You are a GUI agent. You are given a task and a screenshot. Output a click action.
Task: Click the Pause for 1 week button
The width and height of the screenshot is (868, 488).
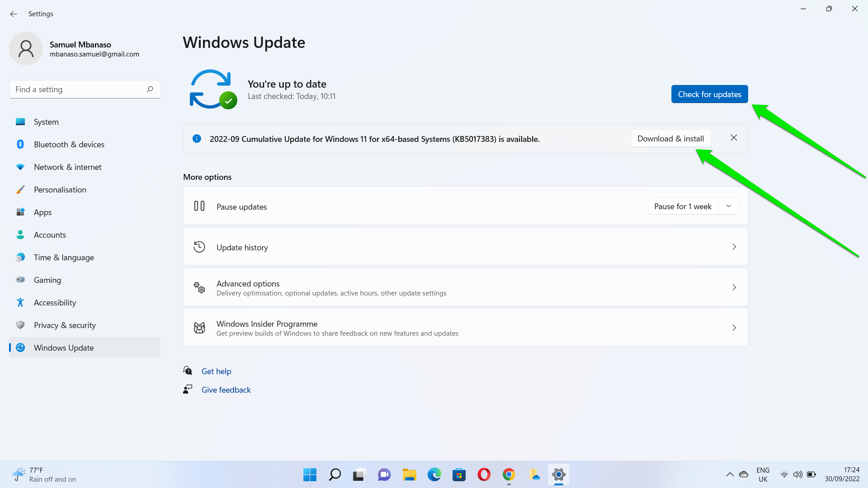(683, 206)
